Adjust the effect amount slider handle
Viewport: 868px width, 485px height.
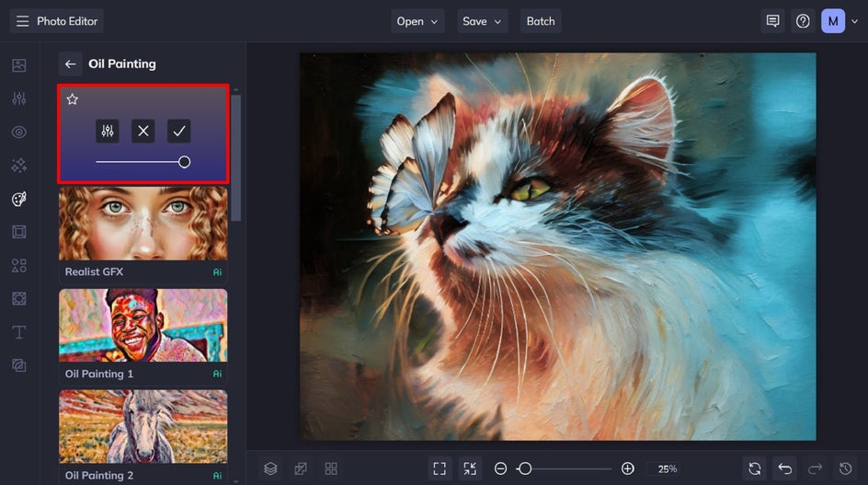(x=184, y=162)
